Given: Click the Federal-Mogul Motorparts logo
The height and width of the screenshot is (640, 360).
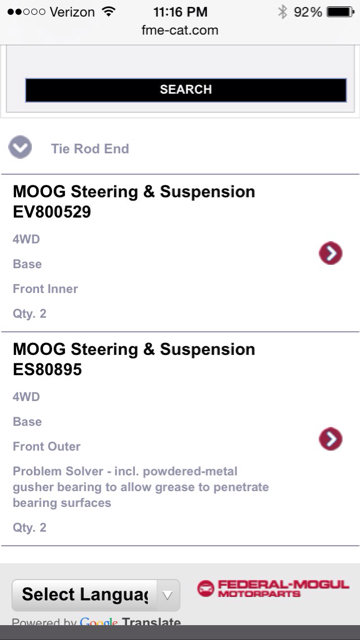Looking at the screenshot, I should 273,589.
